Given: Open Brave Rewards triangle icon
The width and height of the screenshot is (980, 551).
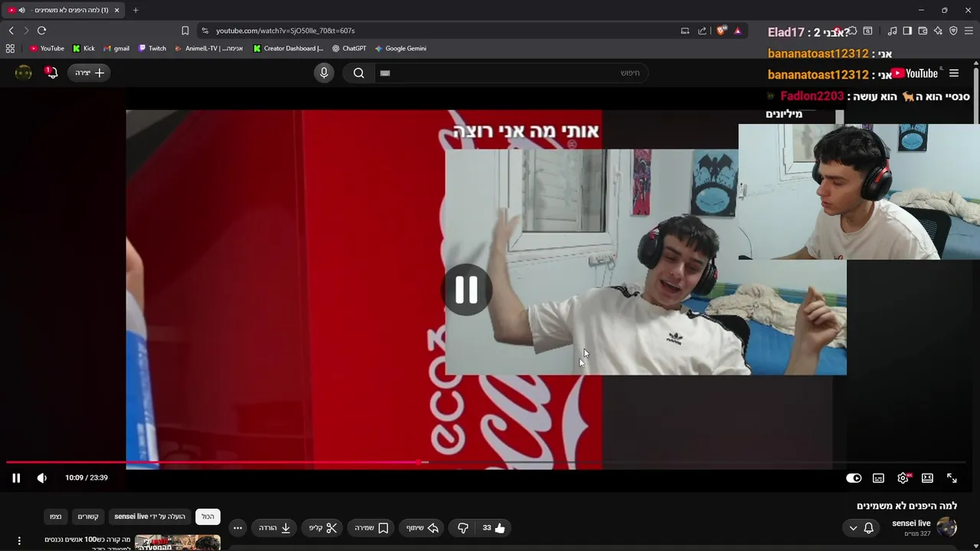Looking at the screenshot, I should pos(737,31).
